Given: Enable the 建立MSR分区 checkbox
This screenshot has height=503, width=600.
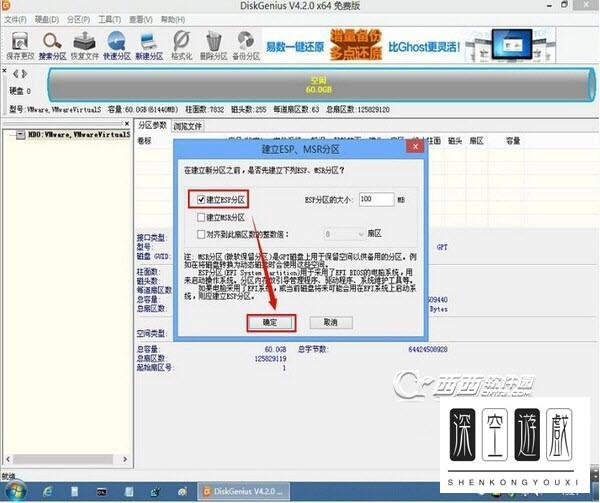Looking at the screenshot, I should click(203, 216).
